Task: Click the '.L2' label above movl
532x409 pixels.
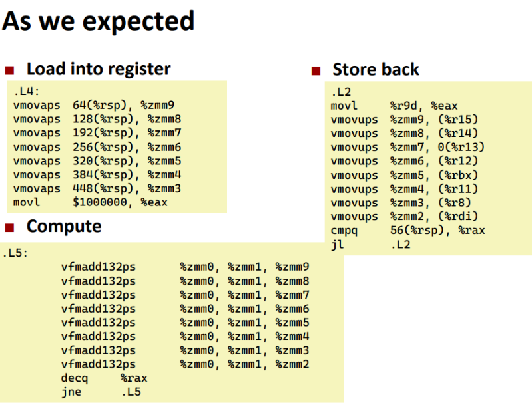Action: click(341, 92)
